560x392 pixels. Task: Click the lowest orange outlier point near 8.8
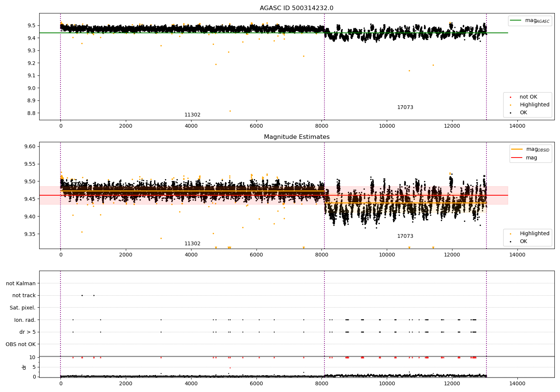click(x=230, y=111)
